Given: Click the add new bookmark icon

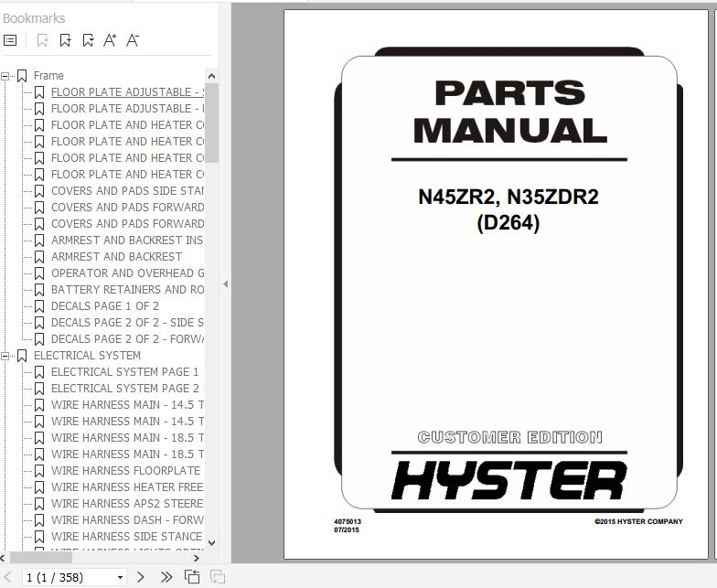Looking at the screenshot, I should tap(66, 40).
